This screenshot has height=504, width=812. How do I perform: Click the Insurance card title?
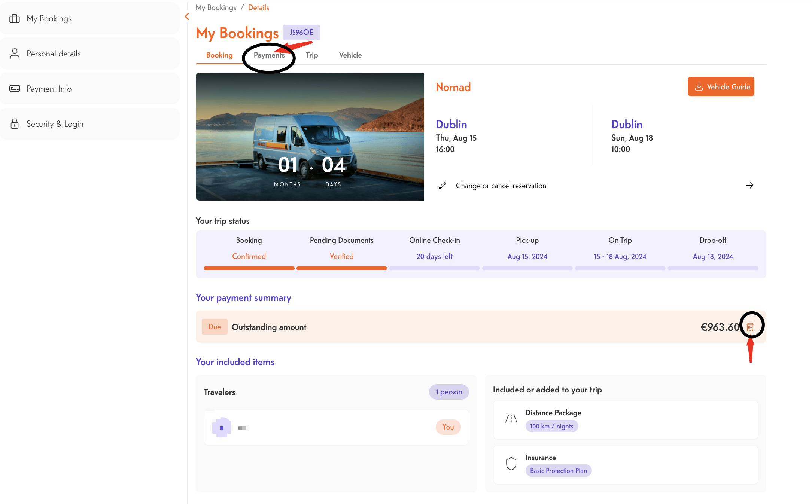[541, 458]
